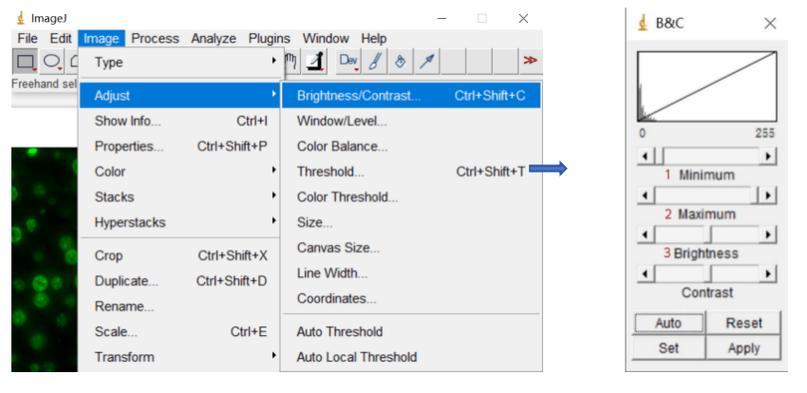
Task: Decrease Brightness with left arrow
Action: point(646,235)
